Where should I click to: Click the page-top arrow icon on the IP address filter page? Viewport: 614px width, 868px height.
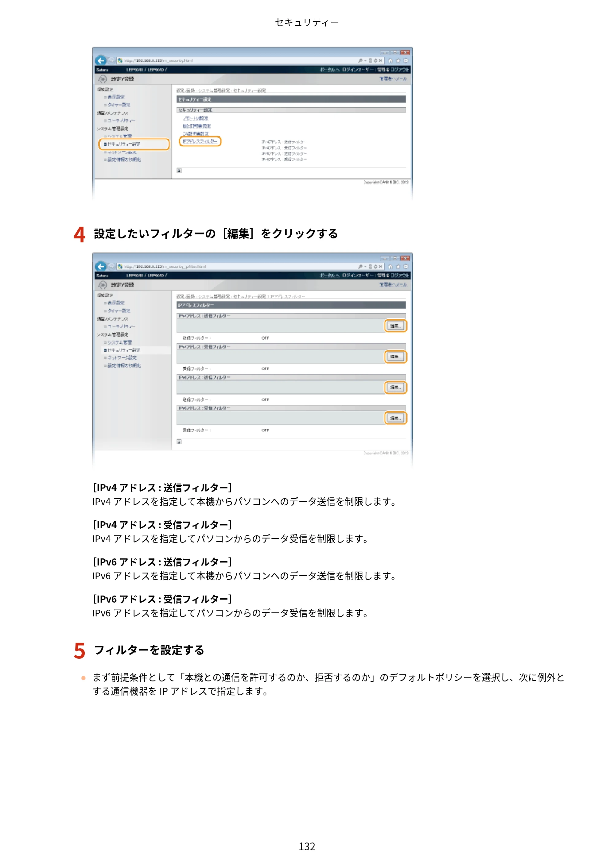click(179, 442)
